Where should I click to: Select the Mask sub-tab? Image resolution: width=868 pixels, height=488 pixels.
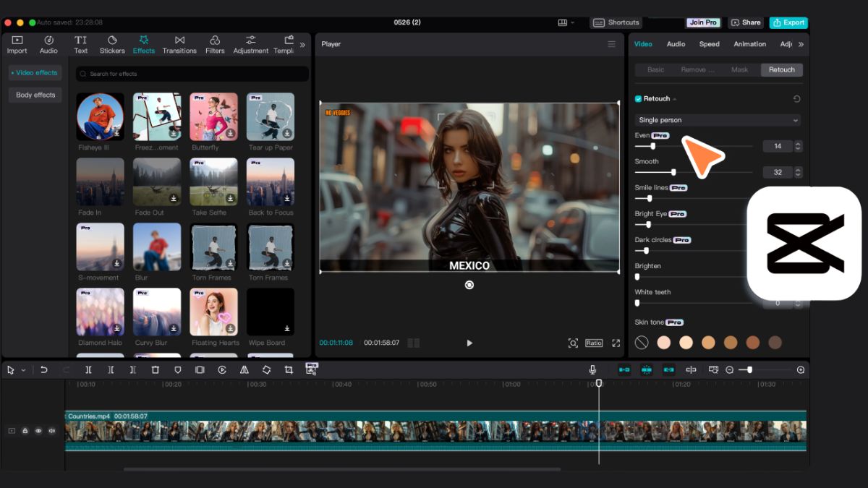point(739,69)
